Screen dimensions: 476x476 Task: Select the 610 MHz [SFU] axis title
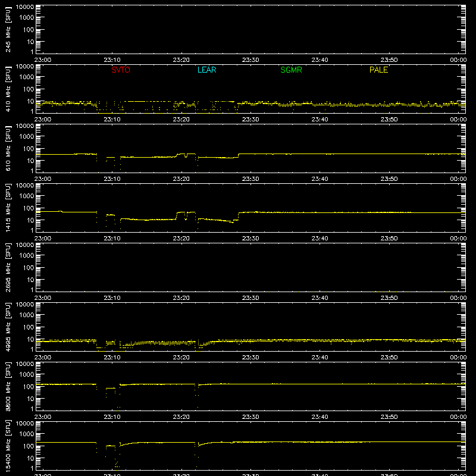tap(8, 148)
